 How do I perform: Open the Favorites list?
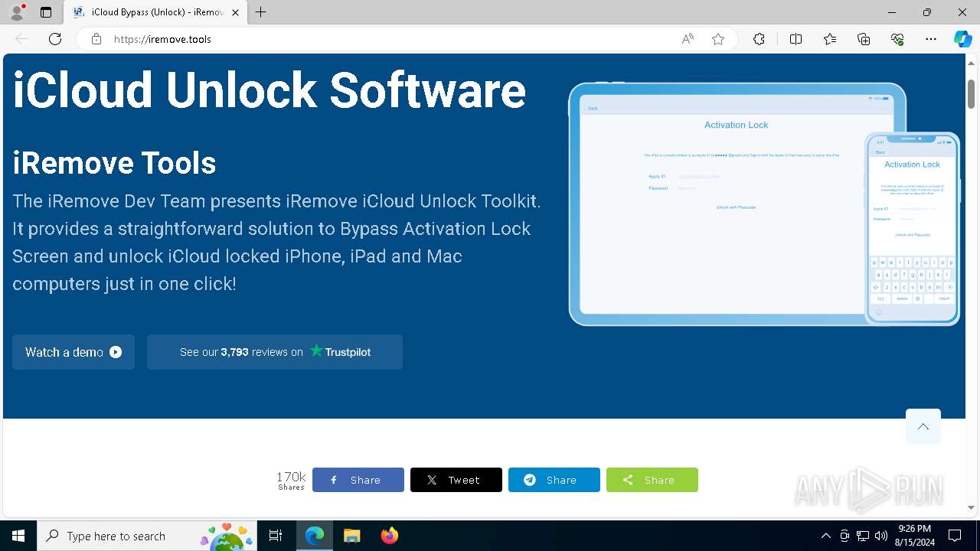point(830,39)
